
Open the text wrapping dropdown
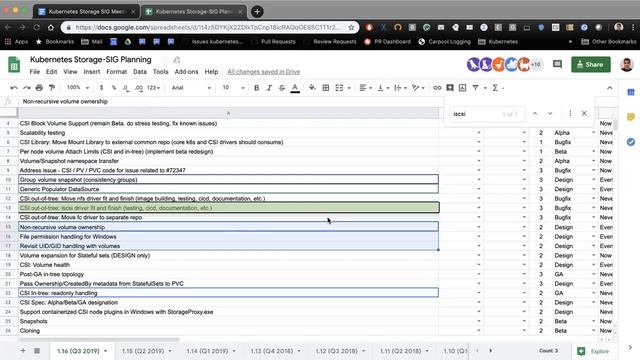pos(400,88)
